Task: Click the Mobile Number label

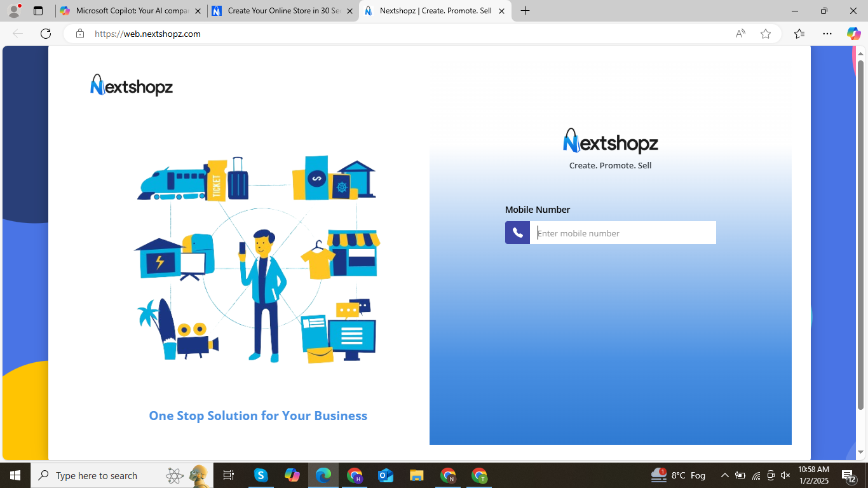Action: (538, 210)
